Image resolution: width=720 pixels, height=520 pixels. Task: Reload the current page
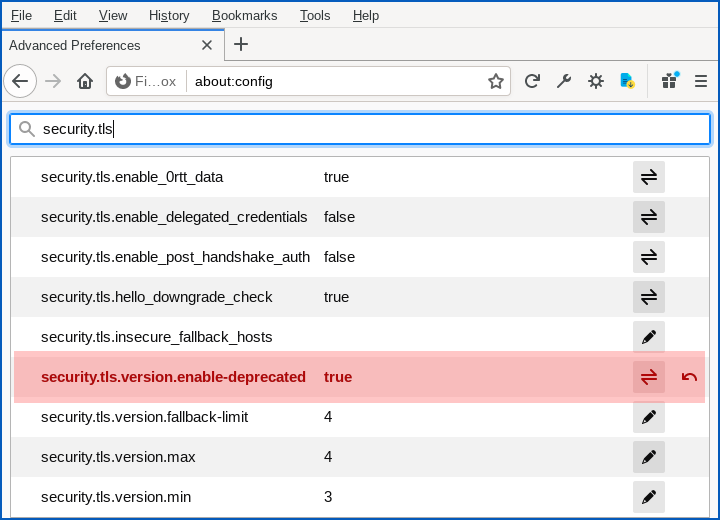532,81
